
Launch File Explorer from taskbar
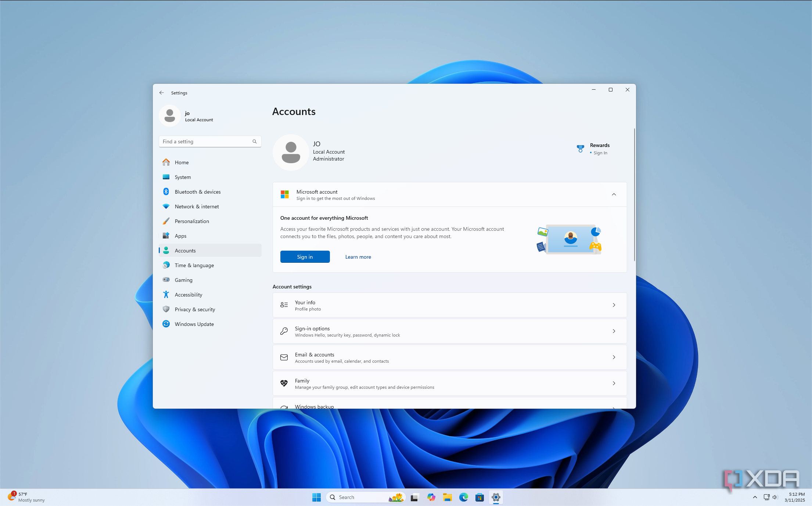(447, 497)
